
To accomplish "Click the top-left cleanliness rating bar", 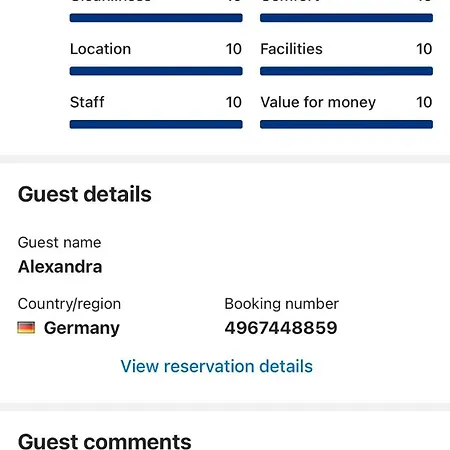I will click(156, 18).
